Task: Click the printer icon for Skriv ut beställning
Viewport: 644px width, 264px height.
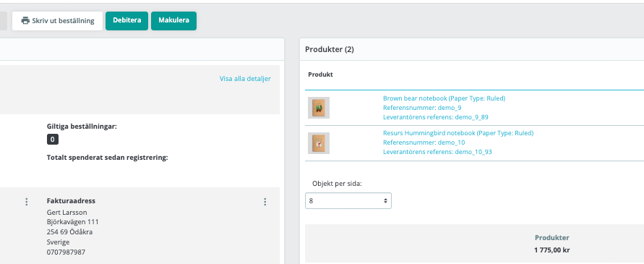Action: pos(25,20)
